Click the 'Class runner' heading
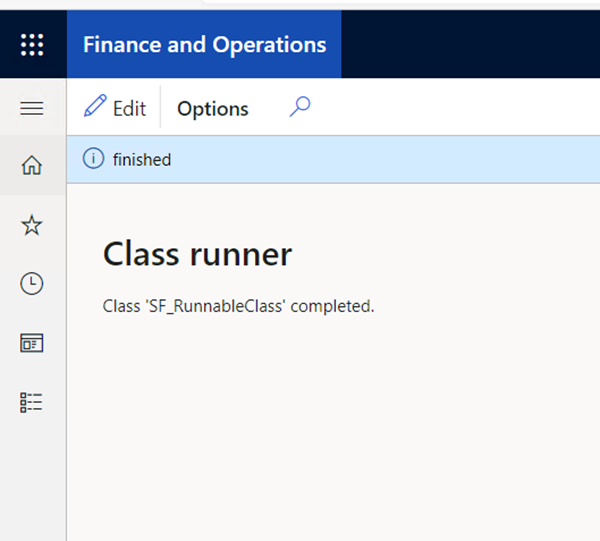 (x=197, y=254)
